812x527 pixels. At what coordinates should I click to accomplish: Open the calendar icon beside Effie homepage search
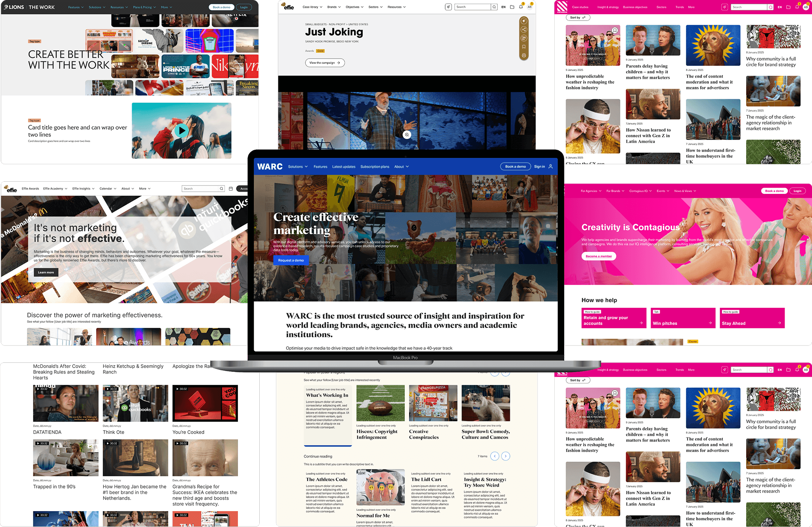(231, 189)
